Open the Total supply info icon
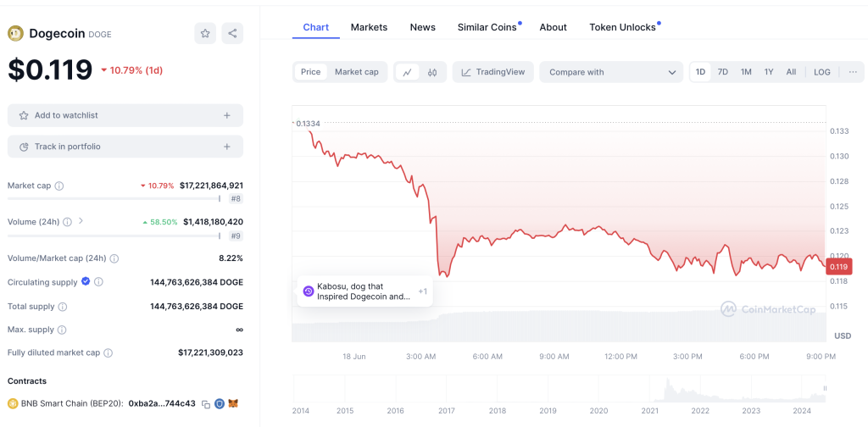Image resolution: width=868 pixels, height=427 pixels. coord(63,307)
